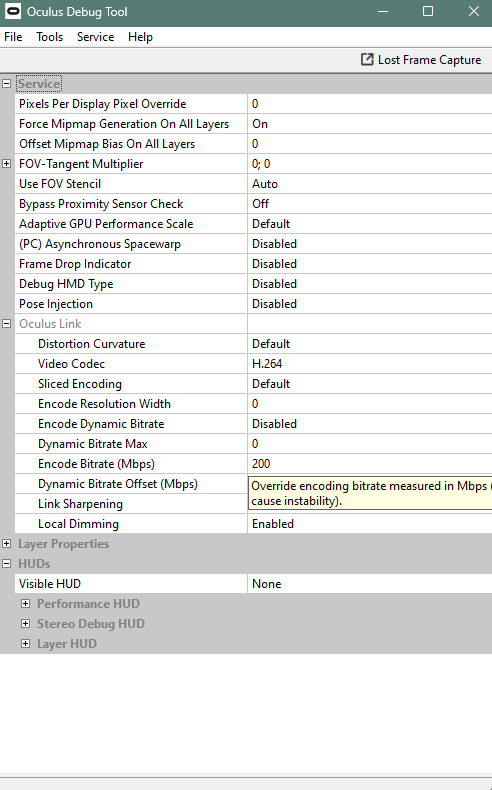Open the Tools menu
492x790 pixels.
point(49,37)
